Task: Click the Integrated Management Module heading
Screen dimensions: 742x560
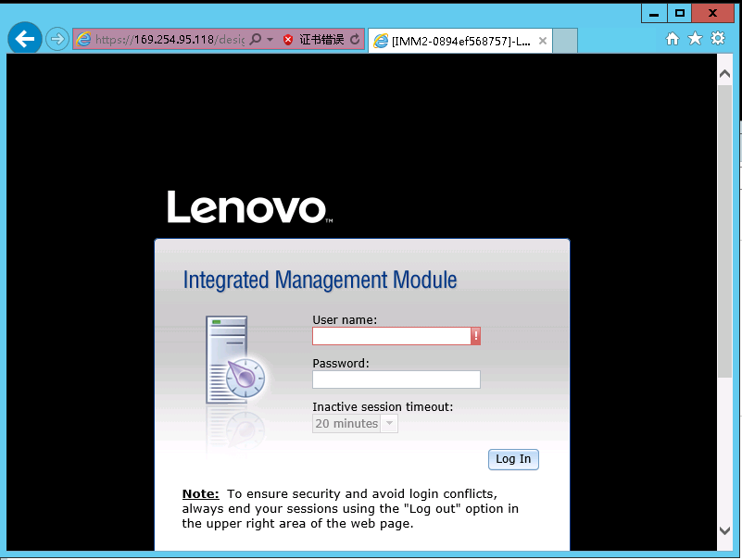Action: 320,280
